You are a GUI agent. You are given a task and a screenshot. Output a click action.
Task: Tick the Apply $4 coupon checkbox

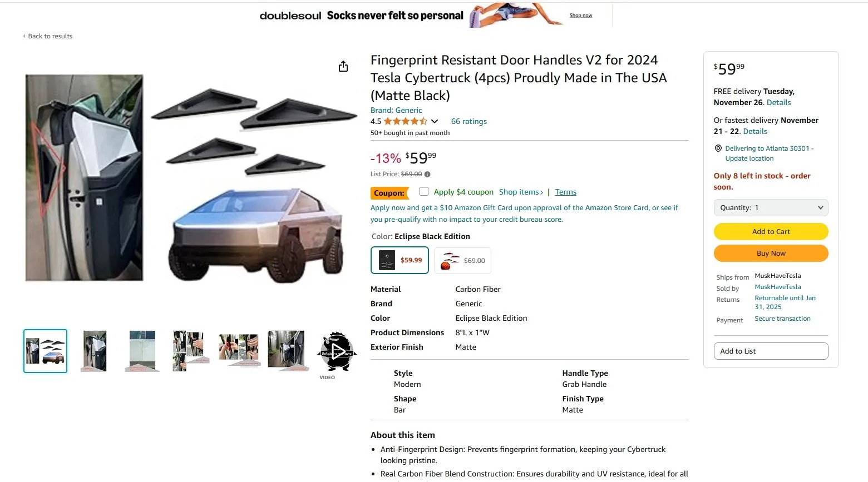(x=424, y=191)
